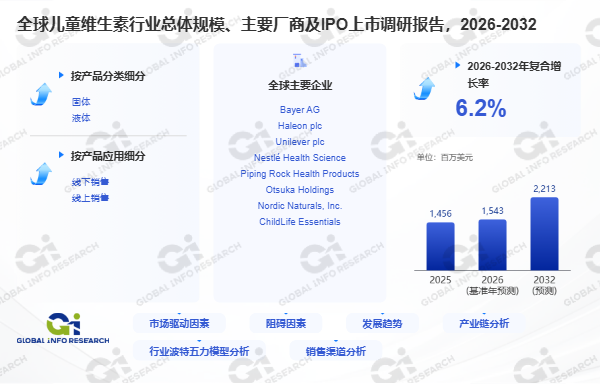Viewport: 600px width, 384px height.
Task: Click the 线上销售 application item
Action: pyautogui.click(x=90, y=198)
